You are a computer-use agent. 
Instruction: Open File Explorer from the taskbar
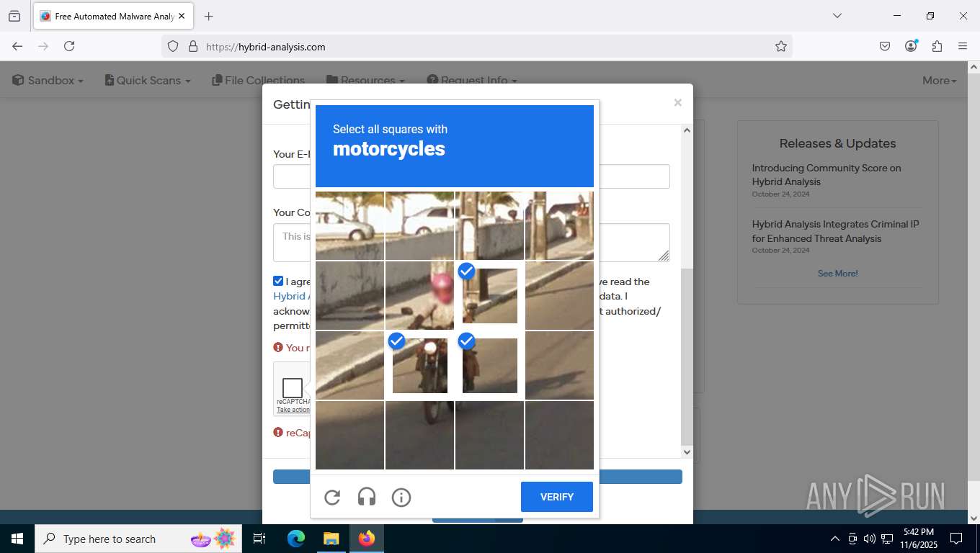(x=331, y=539)
